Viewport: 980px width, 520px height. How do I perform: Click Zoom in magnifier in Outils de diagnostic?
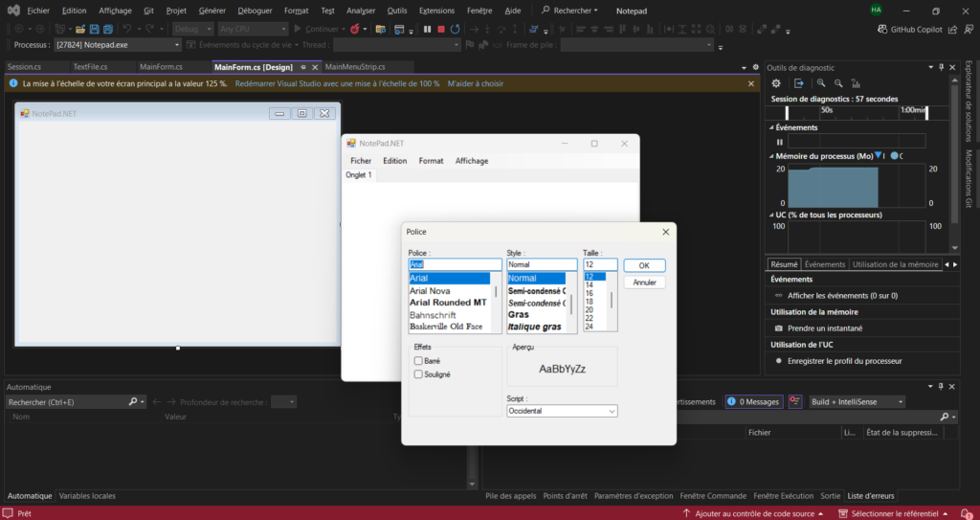821,84
